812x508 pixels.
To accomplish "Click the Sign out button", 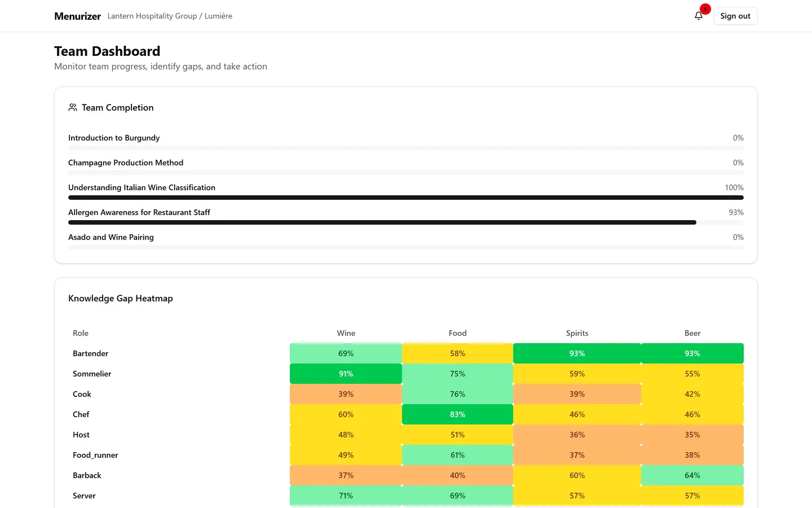I will pos(735,16).
